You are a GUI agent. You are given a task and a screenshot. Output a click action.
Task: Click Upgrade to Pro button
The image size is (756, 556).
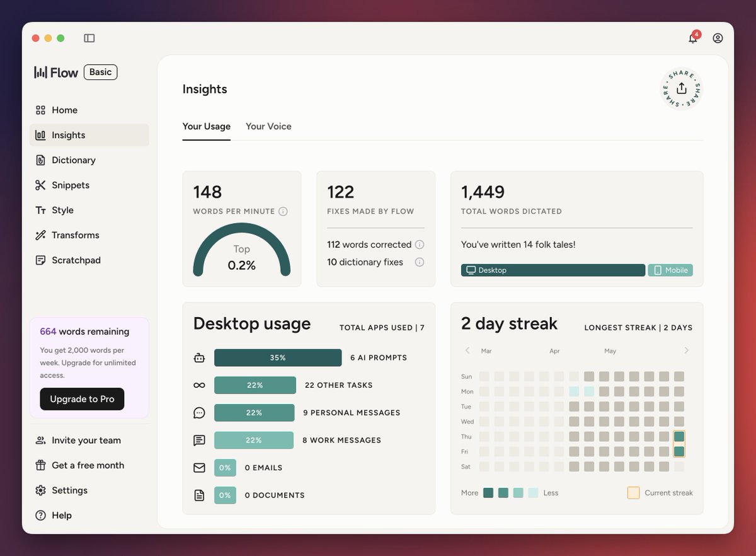point(82,399)
